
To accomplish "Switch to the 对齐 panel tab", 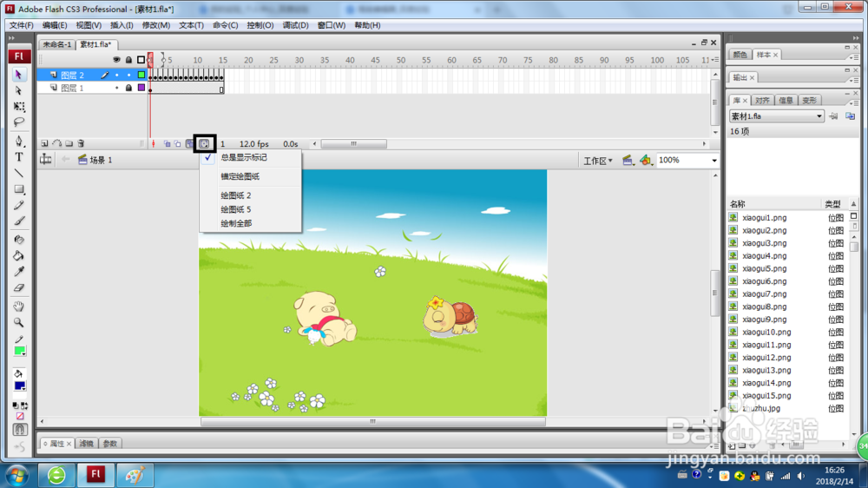I will click(762, 100).
